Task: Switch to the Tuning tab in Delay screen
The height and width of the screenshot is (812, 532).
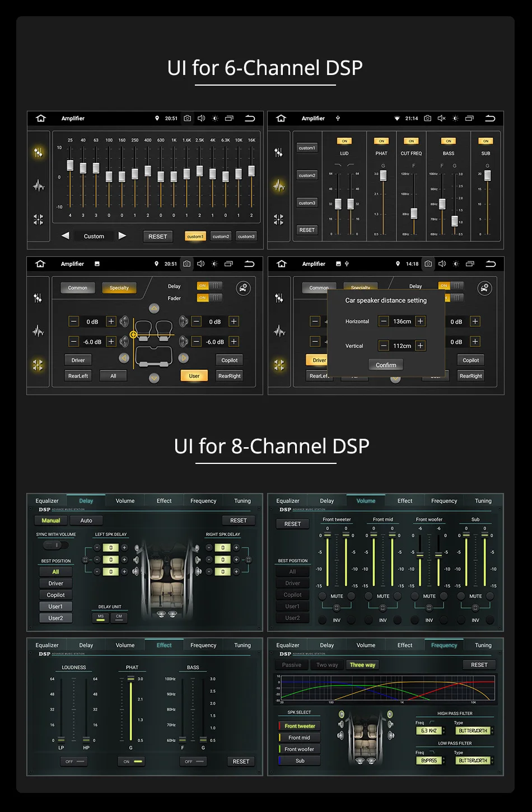Action: [x=242, y=501]
